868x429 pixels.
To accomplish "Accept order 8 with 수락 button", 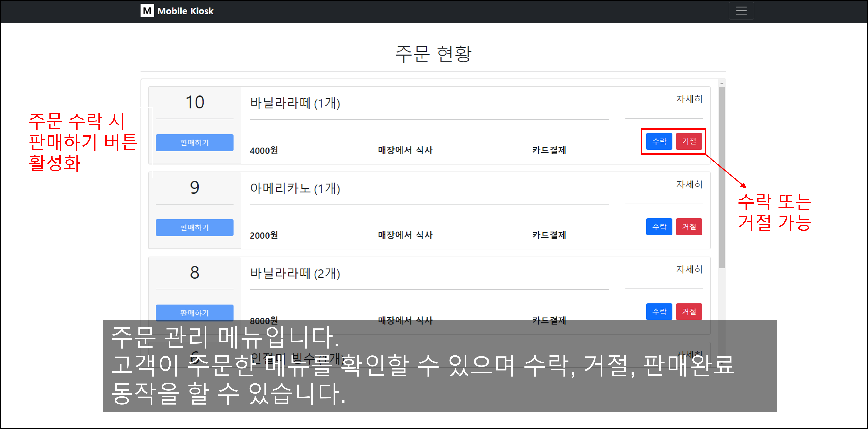I will pyautogui.click(x=659, y=311).
